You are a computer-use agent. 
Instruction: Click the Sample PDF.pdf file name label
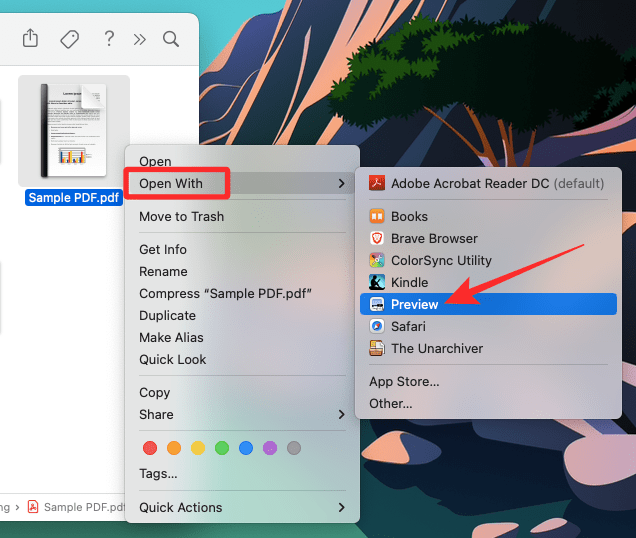[x=74, y=198]
